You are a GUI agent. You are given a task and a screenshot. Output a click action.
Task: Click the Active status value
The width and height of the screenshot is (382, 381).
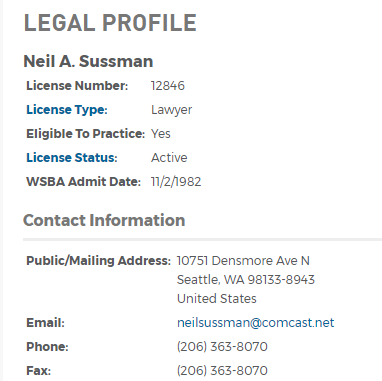tap(169, 158)
